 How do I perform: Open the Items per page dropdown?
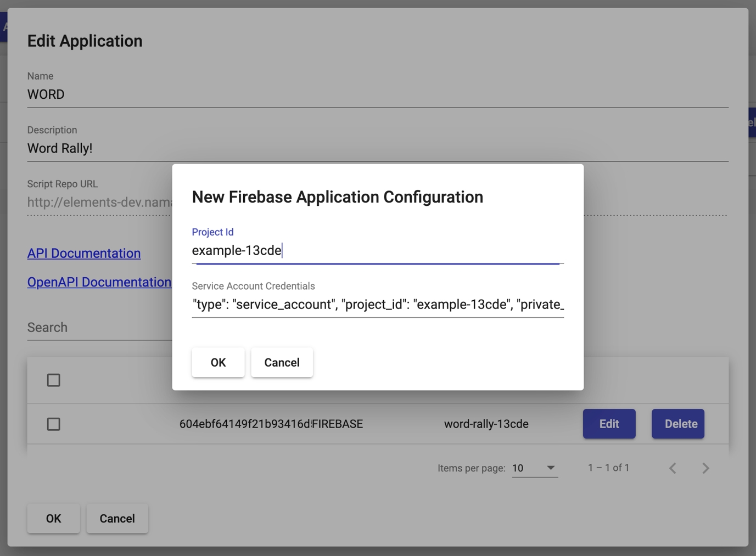pos(534,468)
